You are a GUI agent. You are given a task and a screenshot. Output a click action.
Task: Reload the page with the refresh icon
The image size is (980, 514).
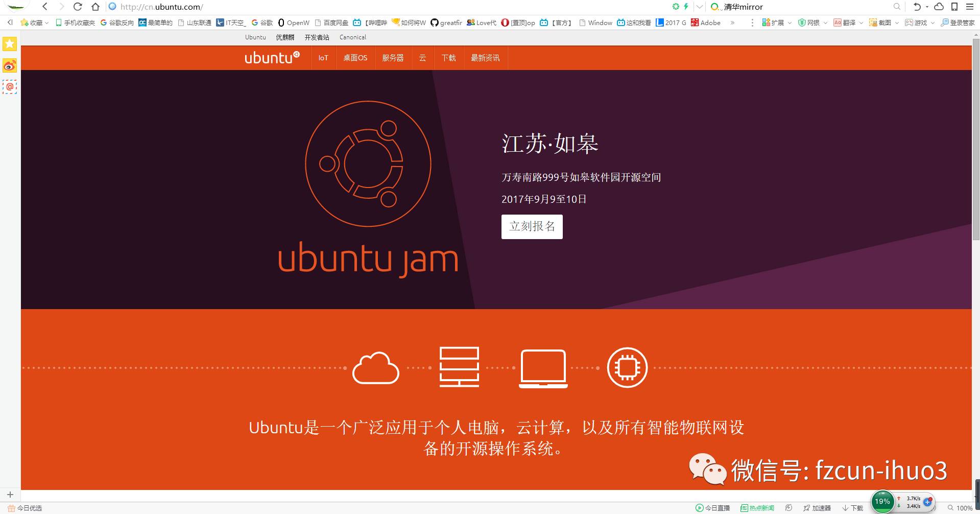tap(78, 7)
